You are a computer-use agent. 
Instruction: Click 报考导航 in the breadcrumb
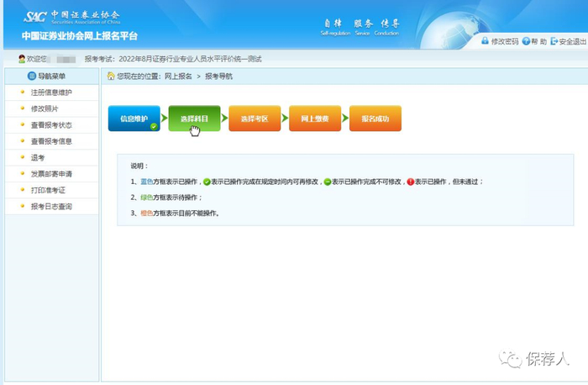pos(218,76)
